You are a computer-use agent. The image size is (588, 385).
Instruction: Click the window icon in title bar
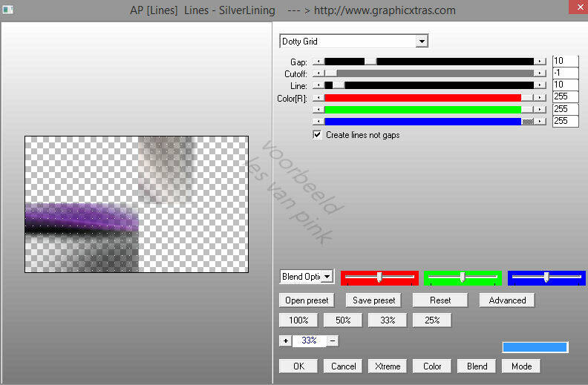click(x=8, y=10)
